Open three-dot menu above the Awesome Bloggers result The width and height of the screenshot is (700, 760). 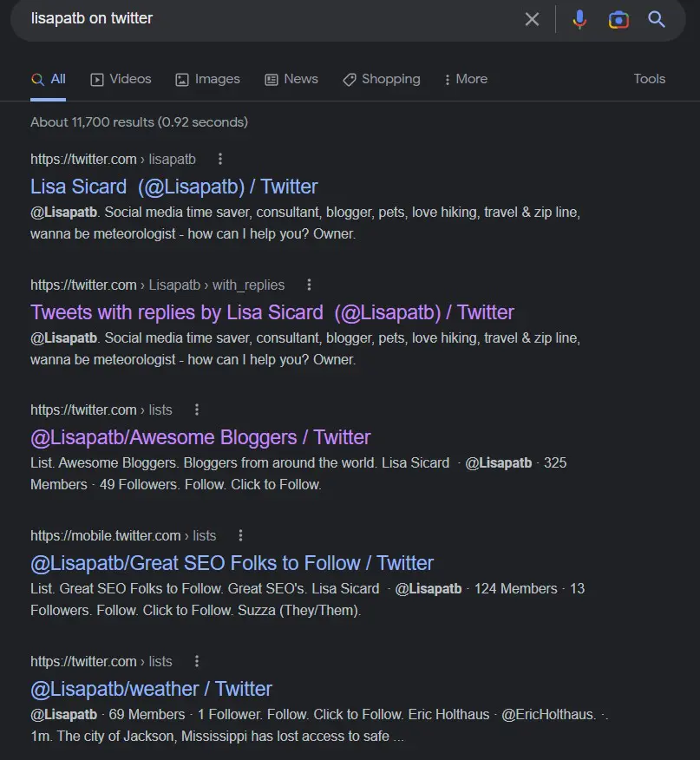coord(196,410)
